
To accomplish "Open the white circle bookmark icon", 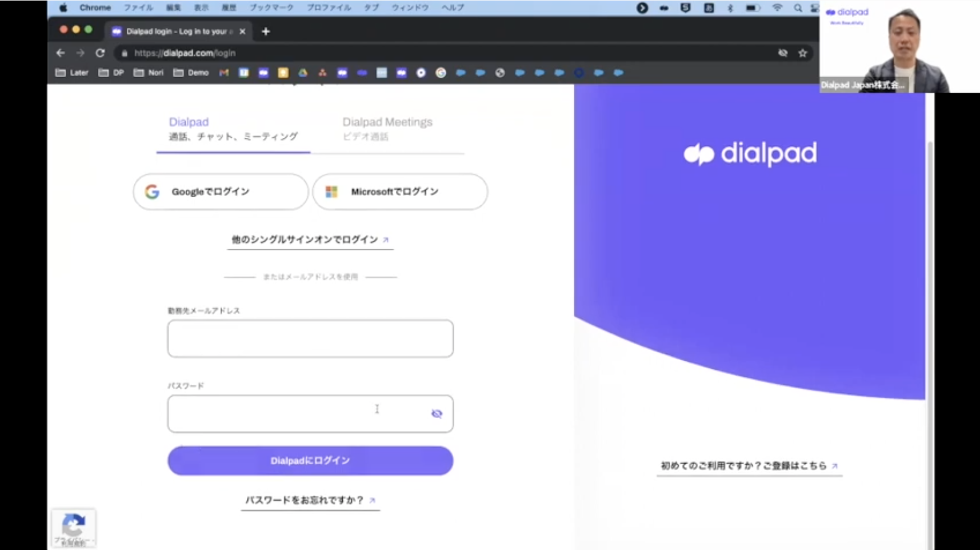I will (421, 73).
